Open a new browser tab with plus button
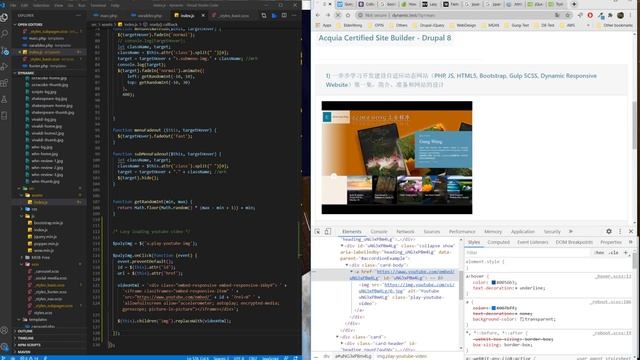The height and width of the screenshot is (360, 640). (x=574, y=4)
